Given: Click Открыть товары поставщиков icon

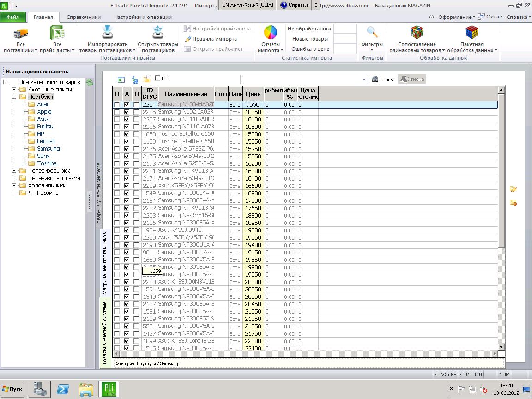Looking at the screenshot, I should 158,33.
